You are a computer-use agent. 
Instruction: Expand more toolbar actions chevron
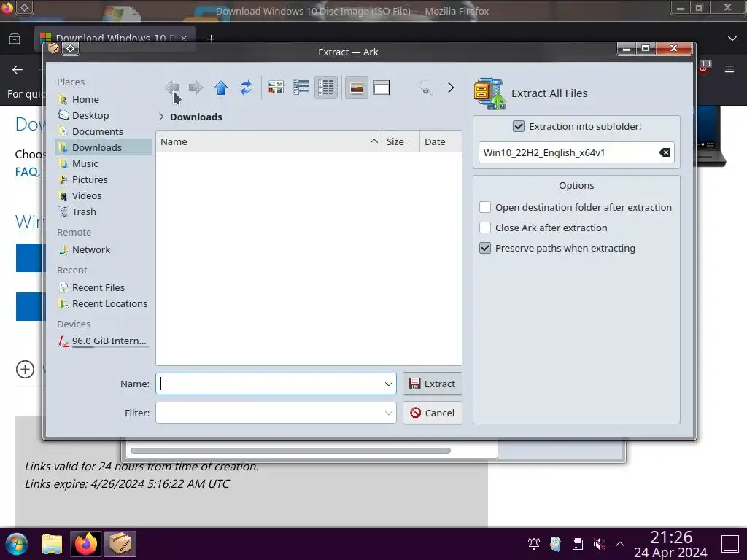tap(451, 87)
